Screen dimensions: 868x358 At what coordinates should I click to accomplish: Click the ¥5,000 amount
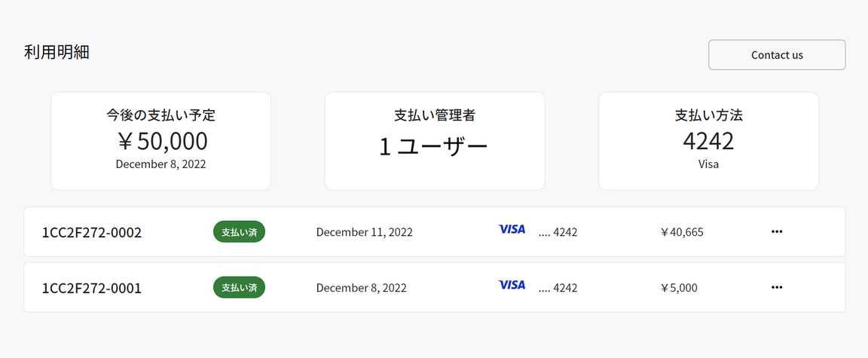tap(679, 288)
